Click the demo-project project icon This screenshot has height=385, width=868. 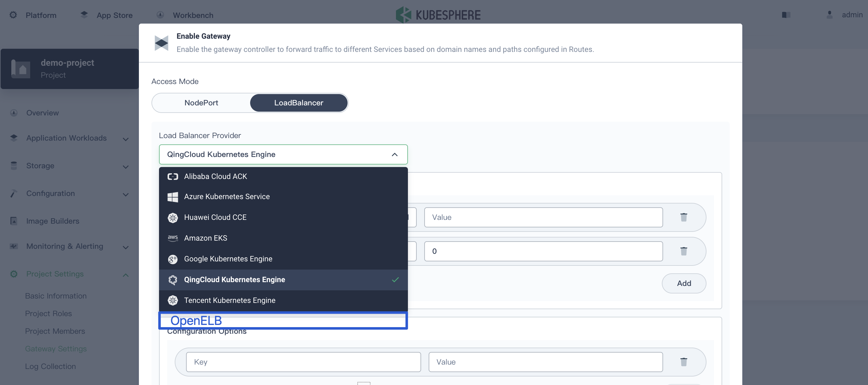pyautogui.click(x=20, y=68)
